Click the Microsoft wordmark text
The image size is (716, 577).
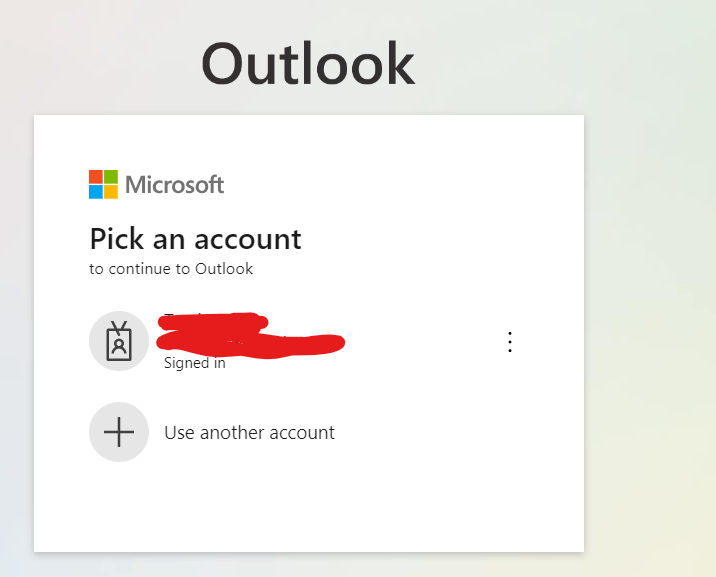174,185
